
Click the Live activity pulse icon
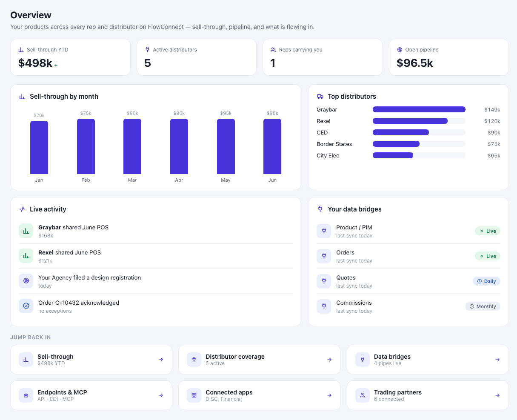23,209
